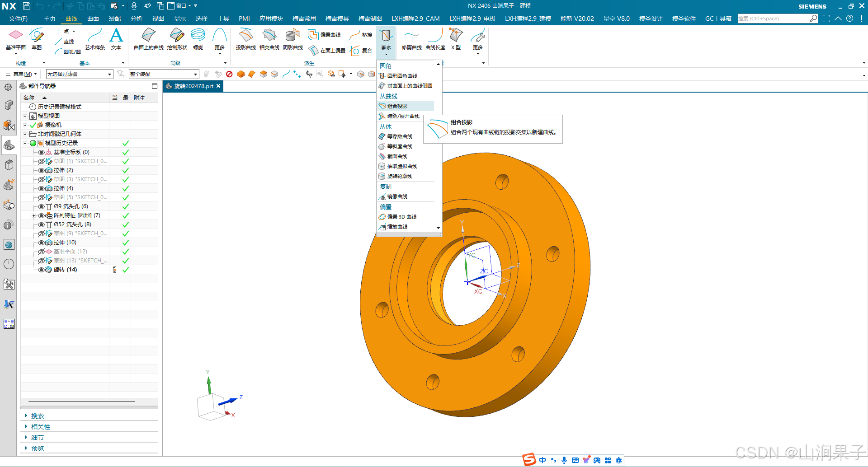Click the 更多 button in 派生 group
The image size is (868, 467).
point(386,42)
